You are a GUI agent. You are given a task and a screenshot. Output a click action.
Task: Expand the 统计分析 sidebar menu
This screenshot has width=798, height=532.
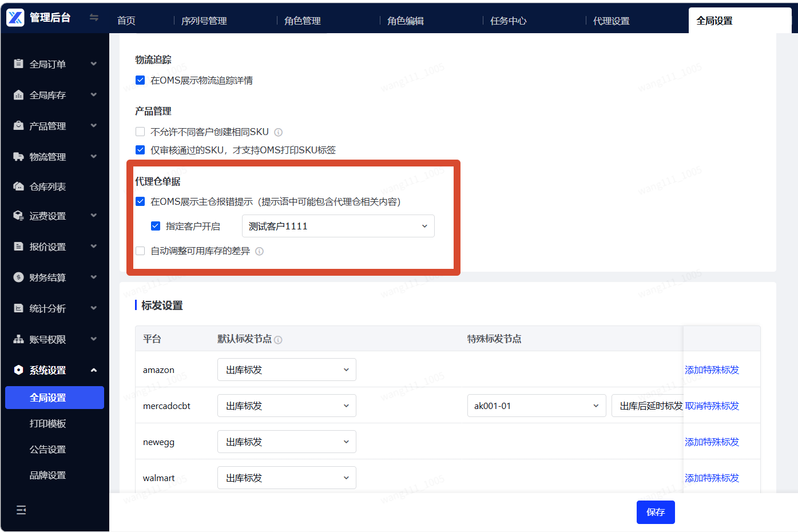(x=94, y=308)
